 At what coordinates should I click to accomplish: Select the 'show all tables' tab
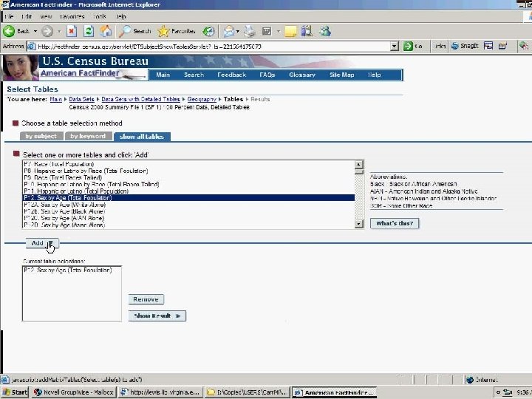click(x=142, y=137)
